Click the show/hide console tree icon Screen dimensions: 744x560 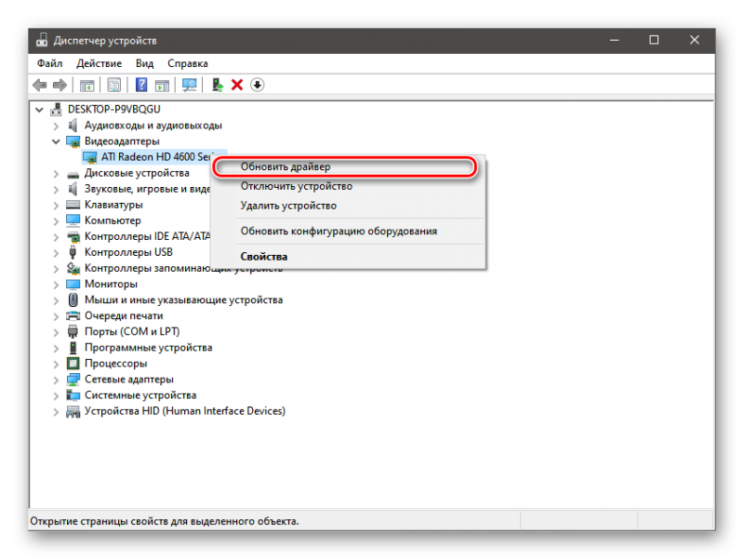86,86
